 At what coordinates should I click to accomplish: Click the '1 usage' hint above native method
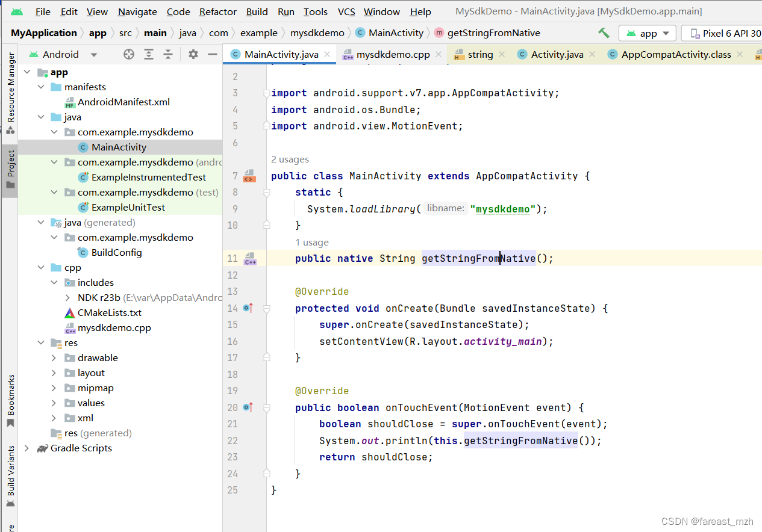[x=312, y=243]
